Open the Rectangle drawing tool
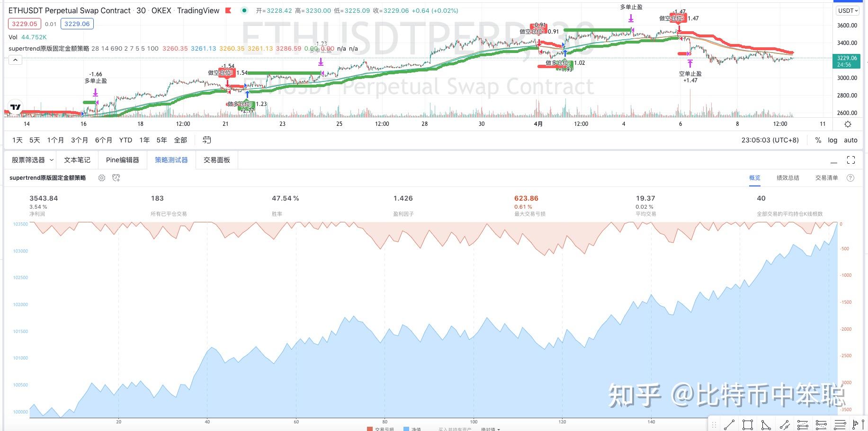 (747, 424)
